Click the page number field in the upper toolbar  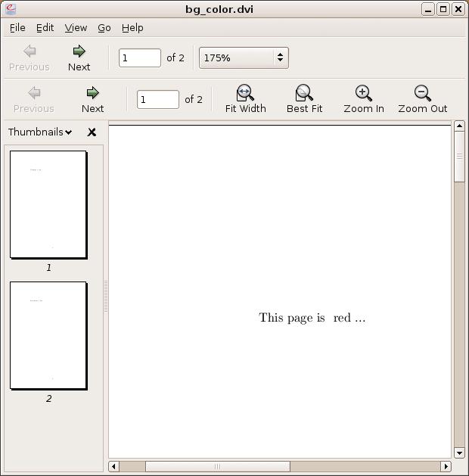click(139, 58)
